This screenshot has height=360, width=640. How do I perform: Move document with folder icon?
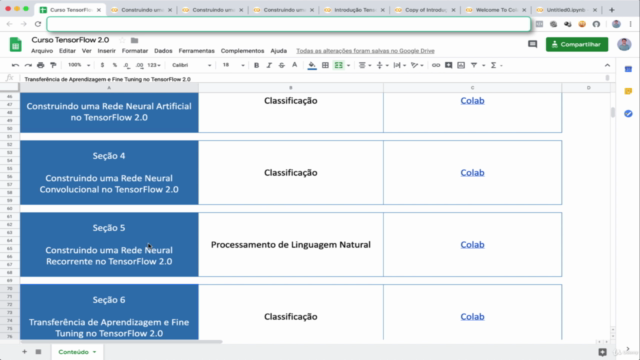134,40
